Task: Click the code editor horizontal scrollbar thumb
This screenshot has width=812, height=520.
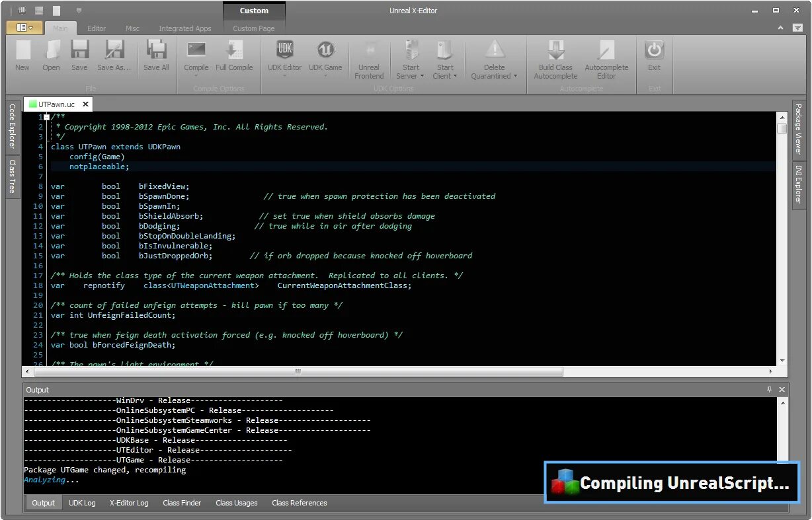Action: (x=298, y=371)
